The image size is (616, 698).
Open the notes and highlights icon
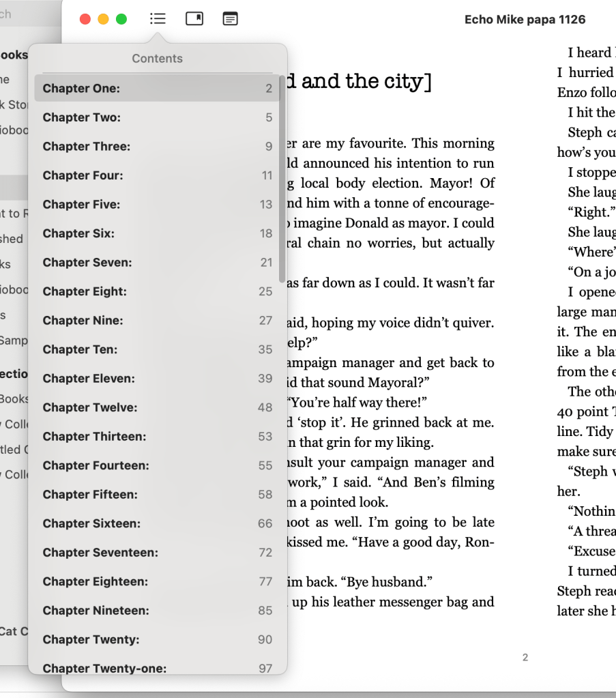click(231, 19)
